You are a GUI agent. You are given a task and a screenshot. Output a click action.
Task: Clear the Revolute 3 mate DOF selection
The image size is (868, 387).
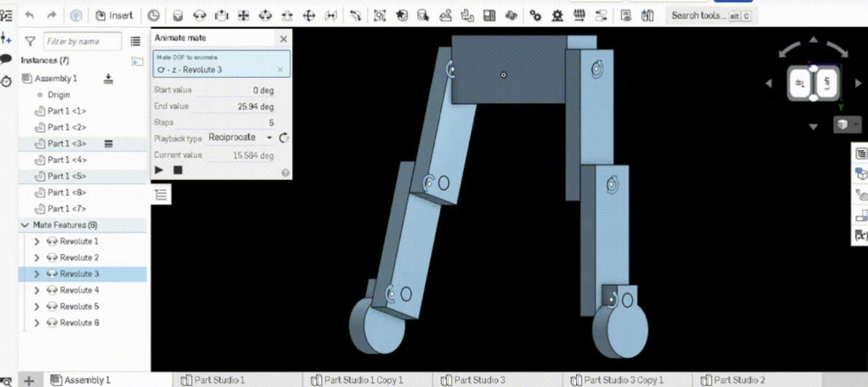tap(280, 70)
